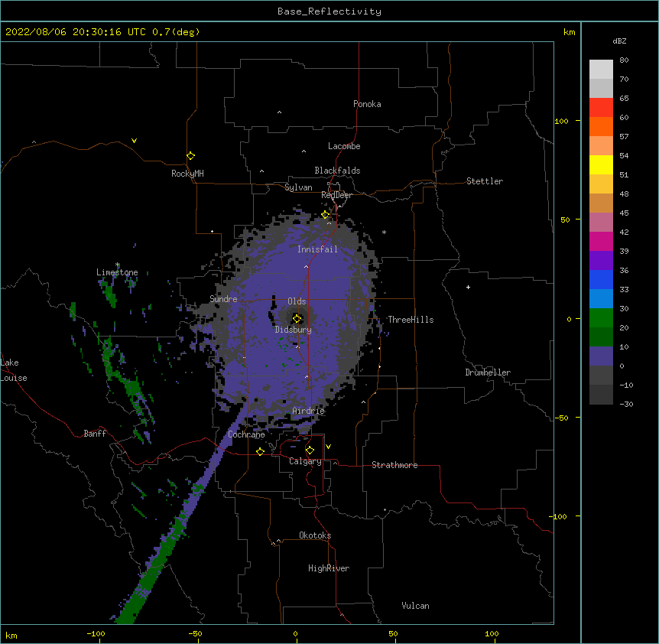Click the RockyMH label
Image resolution: width=659 pixels, height=644 pixels.
click(187, 174)
